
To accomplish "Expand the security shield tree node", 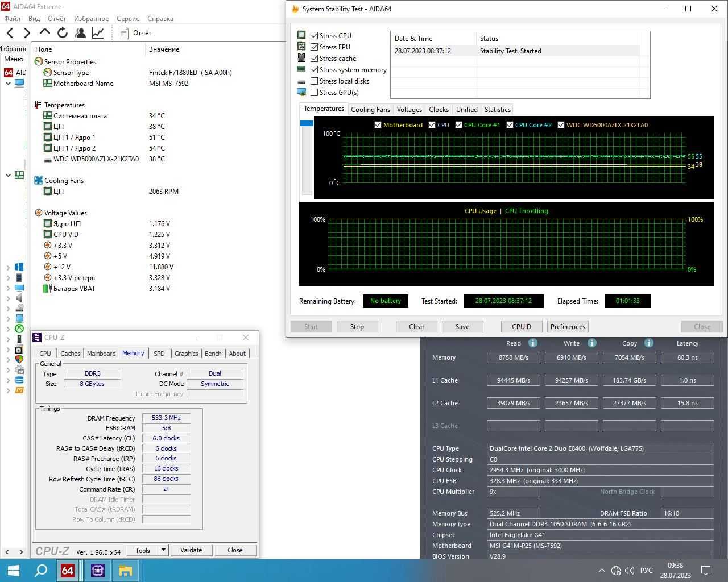I will 8,359.
